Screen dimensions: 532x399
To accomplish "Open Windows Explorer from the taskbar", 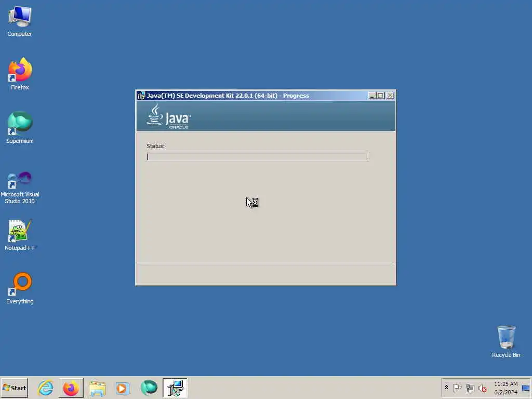I will point(97,388).
